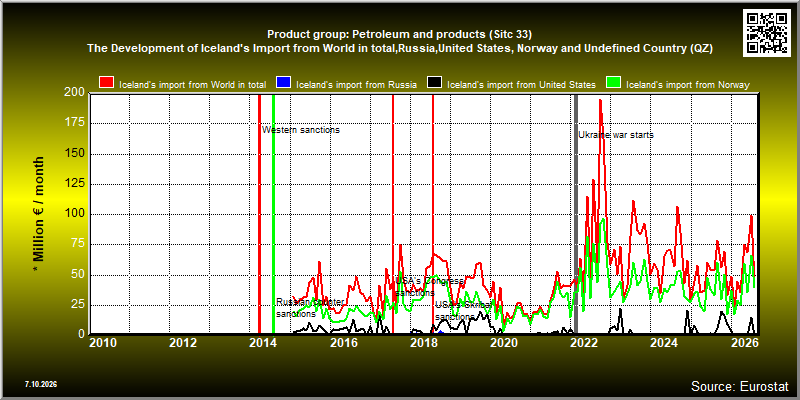Click the chart subtitle about Iceland's Import
This screenshot has width=800, height=400.
coord(399,48)
